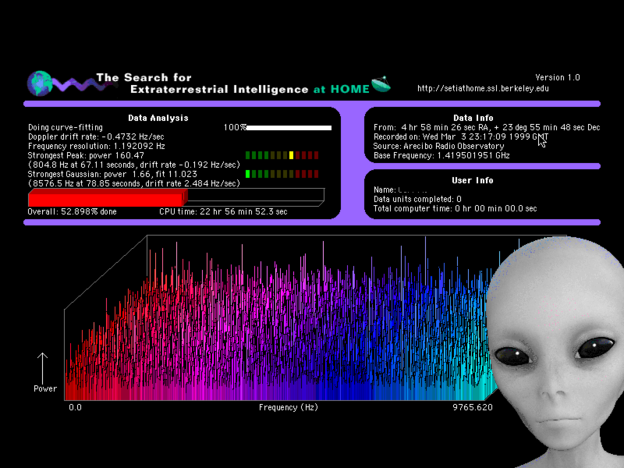Viewport: 624px width, 468px height.
Task: Click the red Overall progress bar
Action: tap(108, 198)
